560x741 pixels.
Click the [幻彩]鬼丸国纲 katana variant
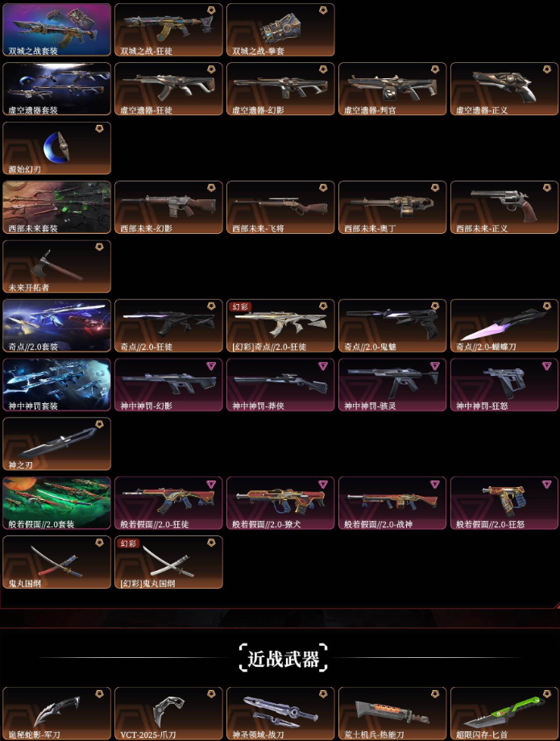pyautogui.click(x=168, y=562)
